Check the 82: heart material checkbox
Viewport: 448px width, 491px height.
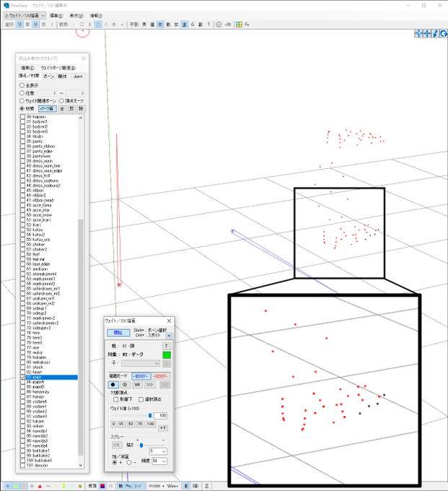pyautogui.click(x=22, y=372)
